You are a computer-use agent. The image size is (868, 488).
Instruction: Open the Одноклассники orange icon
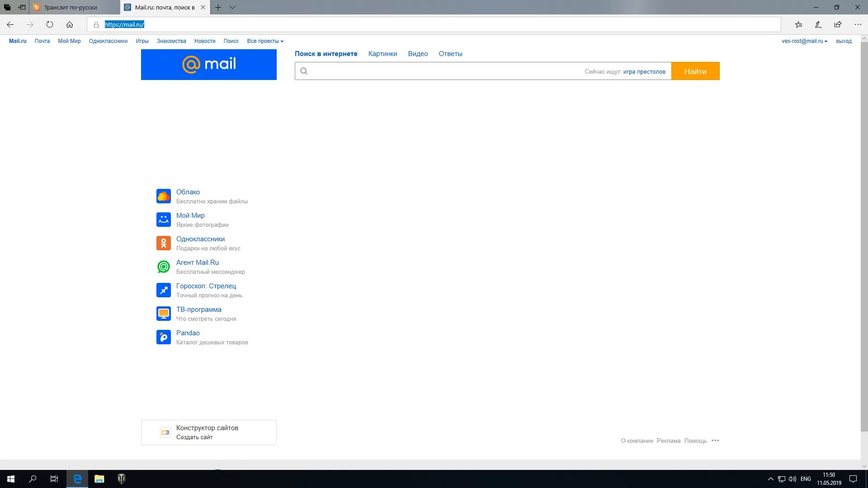pyautogui.click(x=164, y=243)
